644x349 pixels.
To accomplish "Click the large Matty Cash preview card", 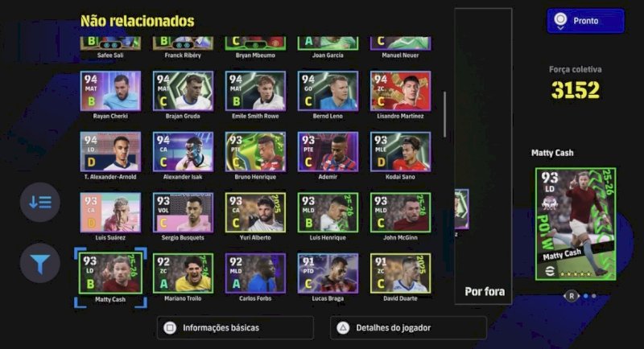I will 576,224.
